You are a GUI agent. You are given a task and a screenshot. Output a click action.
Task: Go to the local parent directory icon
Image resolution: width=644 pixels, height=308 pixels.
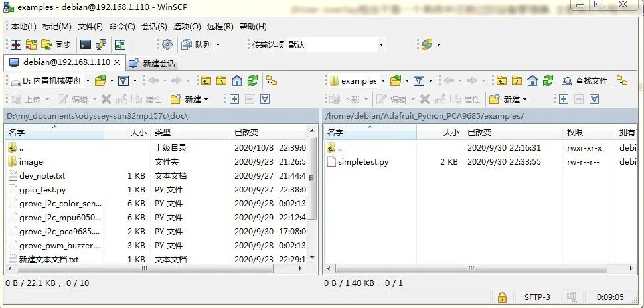[206, 81]
